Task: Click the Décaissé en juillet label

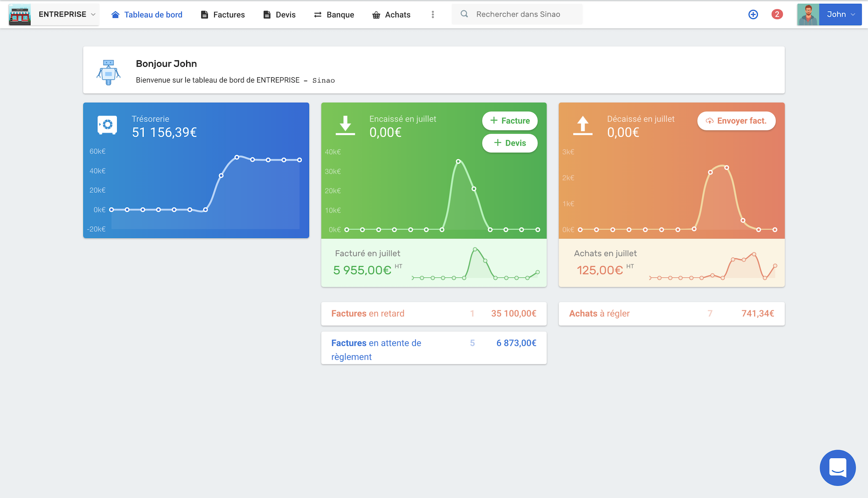Action: [641, 119]
